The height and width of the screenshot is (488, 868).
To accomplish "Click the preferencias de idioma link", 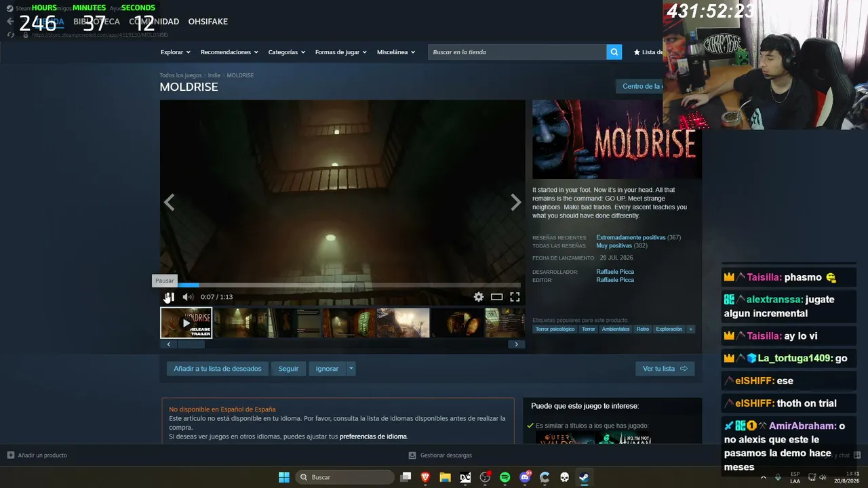I will click(x=374, y=436).
